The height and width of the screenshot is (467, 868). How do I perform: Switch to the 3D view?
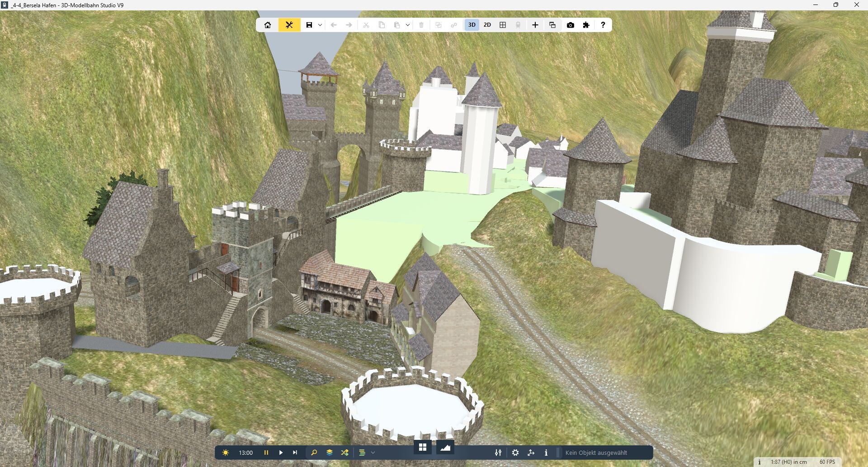tap(472, 25)
